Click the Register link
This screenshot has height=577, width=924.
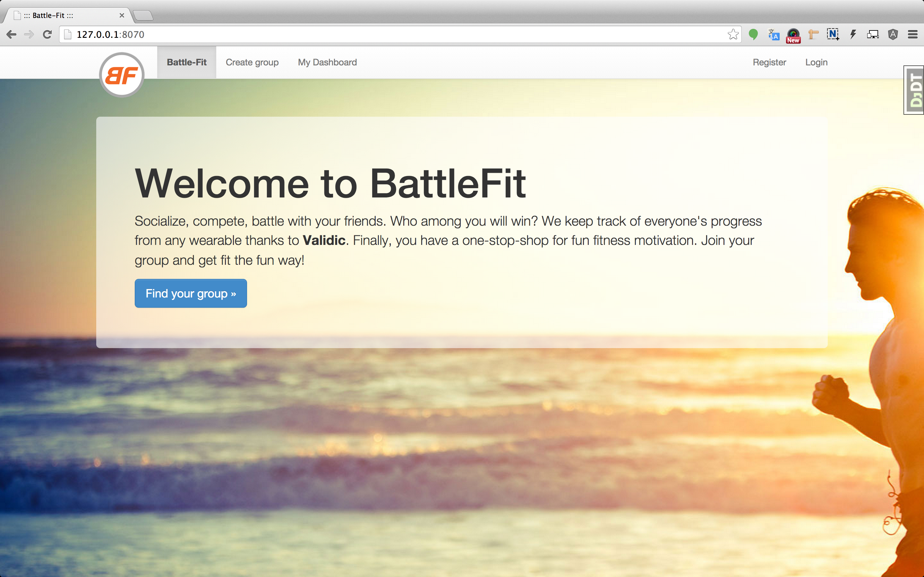coord(769,62)
